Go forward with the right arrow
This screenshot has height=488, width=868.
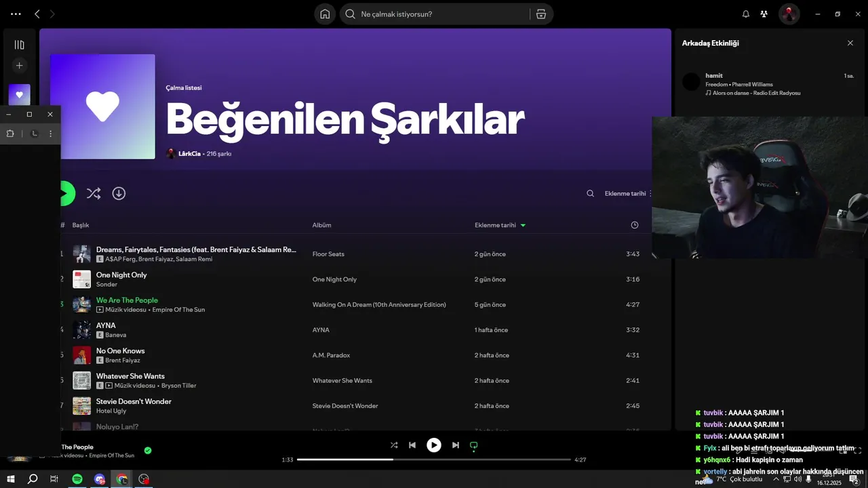53,14
